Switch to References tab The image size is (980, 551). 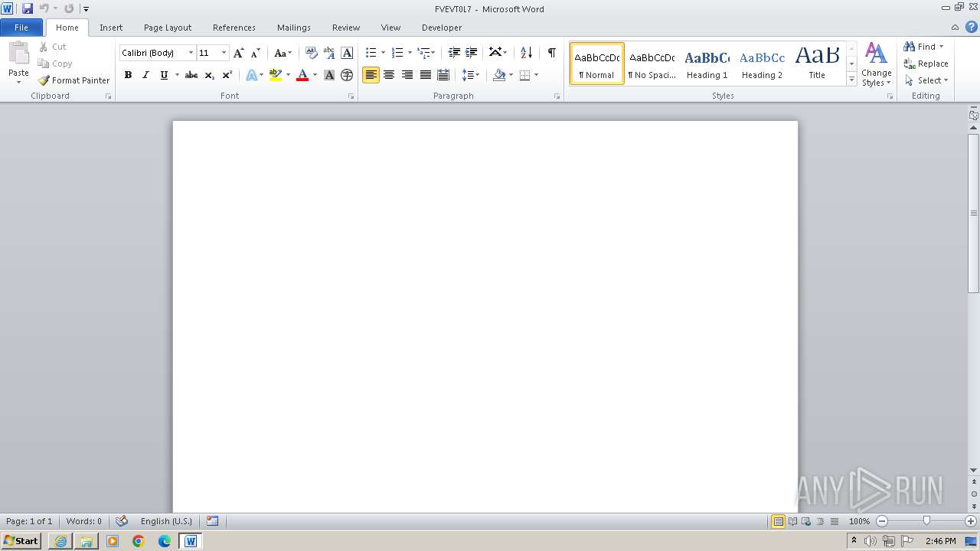point(234,28)
